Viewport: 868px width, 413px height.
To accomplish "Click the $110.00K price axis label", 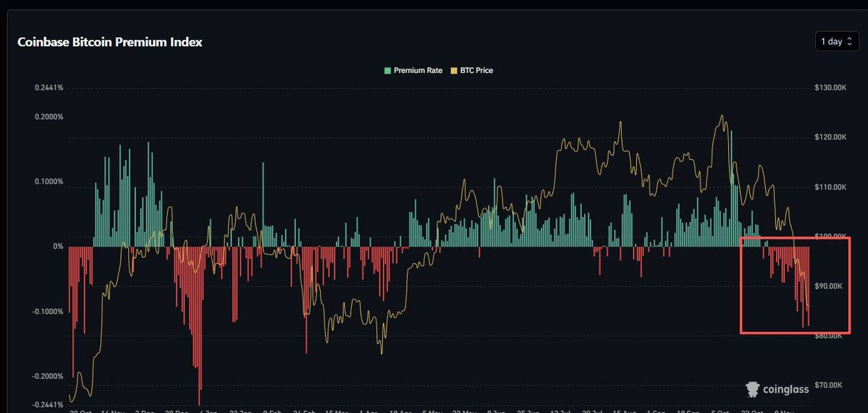I will click(x=830, y=187).
